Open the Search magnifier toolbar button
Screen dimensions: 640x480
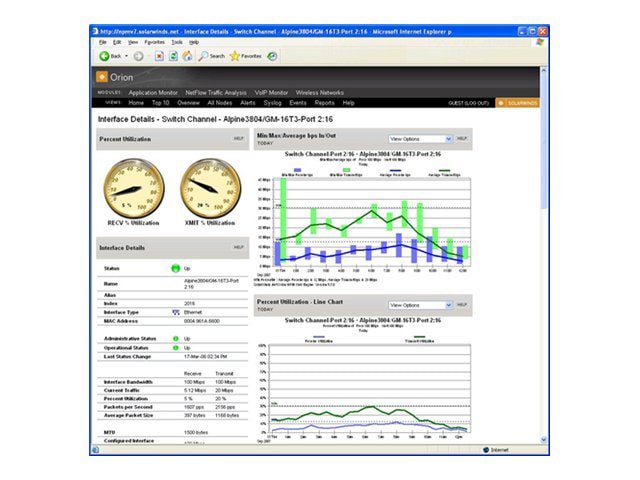(x=211, y=56)
